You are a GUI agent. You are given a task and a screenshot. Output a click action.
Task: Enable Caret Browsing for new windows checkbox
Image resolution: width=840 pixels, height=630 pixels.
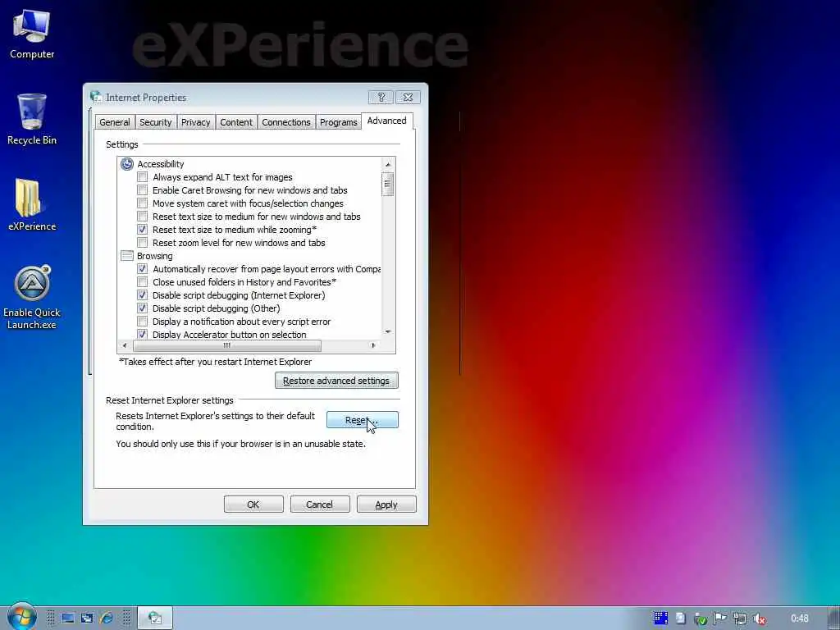coord(142,190)
